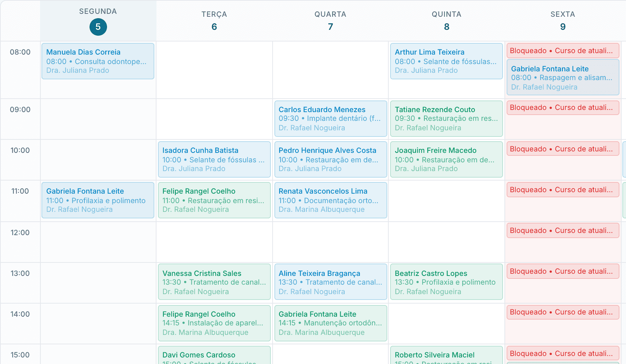This screenshot has width=626, height=364.
Task: Open Davi Gomes Cardoso appointment
Action: (x=214, y=355)
